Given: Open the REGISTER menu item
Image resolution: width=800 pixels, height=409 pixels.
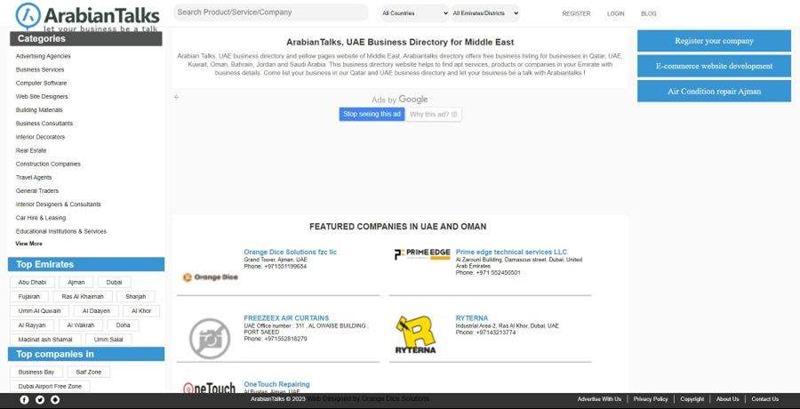Looking at the screenshot, I should coord(576,14).
